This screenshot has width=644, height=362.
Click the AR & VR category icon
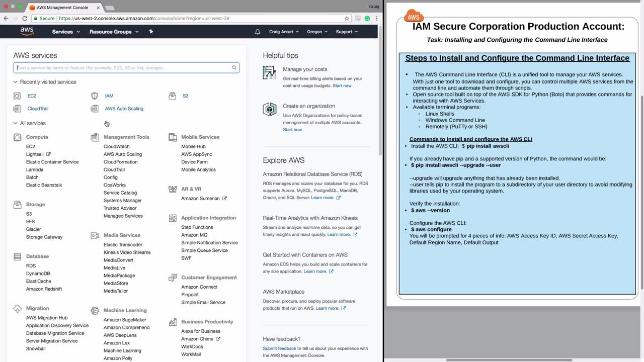point(173,189)
